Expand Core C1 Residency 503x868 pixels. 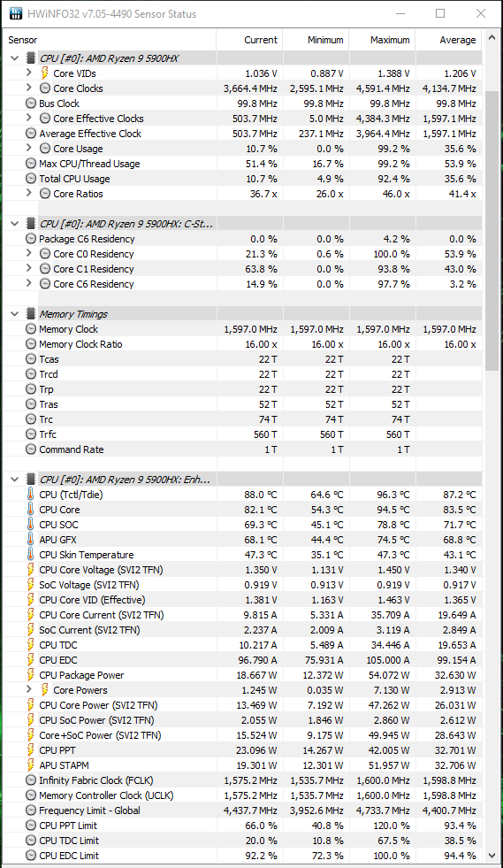tap(29, 268)
